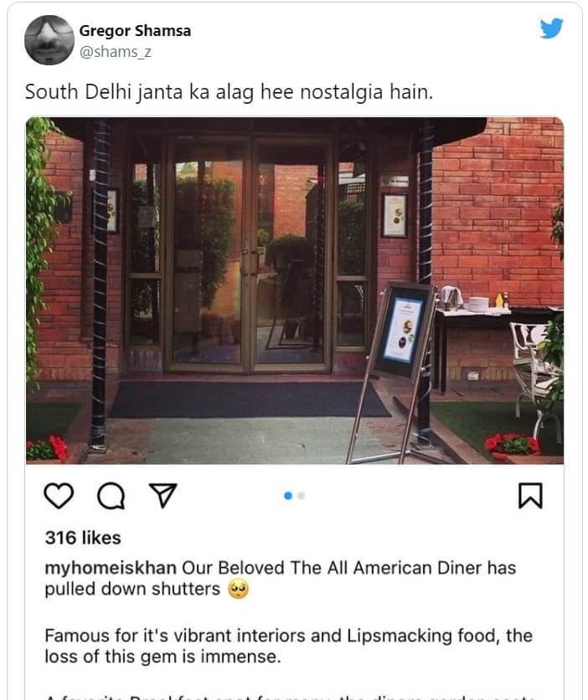The image size is (588, 700).
Task: Select first carousel dot indicator
Action: tap(288, 496)
